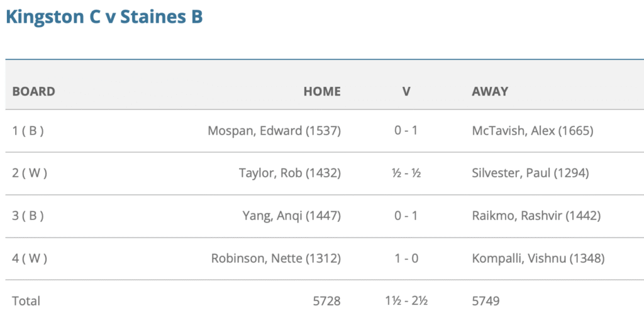The height and width of the screenshot is (322, 644).
Task: Click Kompalli, Vishnu (1348) name
Action: [x=538, y=258]
